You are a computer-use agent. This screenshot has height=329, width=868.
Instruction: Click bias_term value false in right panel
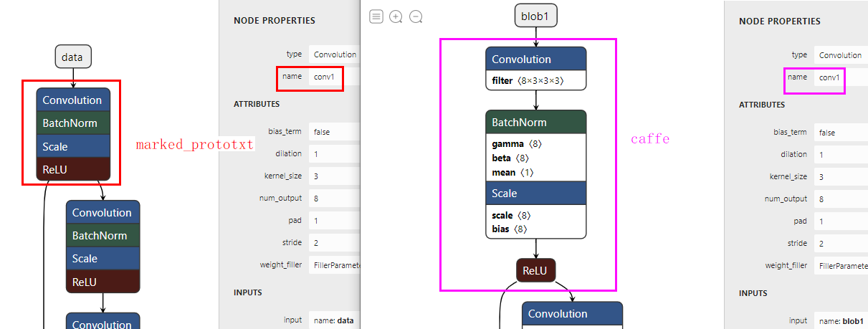[x=841, y=133]
